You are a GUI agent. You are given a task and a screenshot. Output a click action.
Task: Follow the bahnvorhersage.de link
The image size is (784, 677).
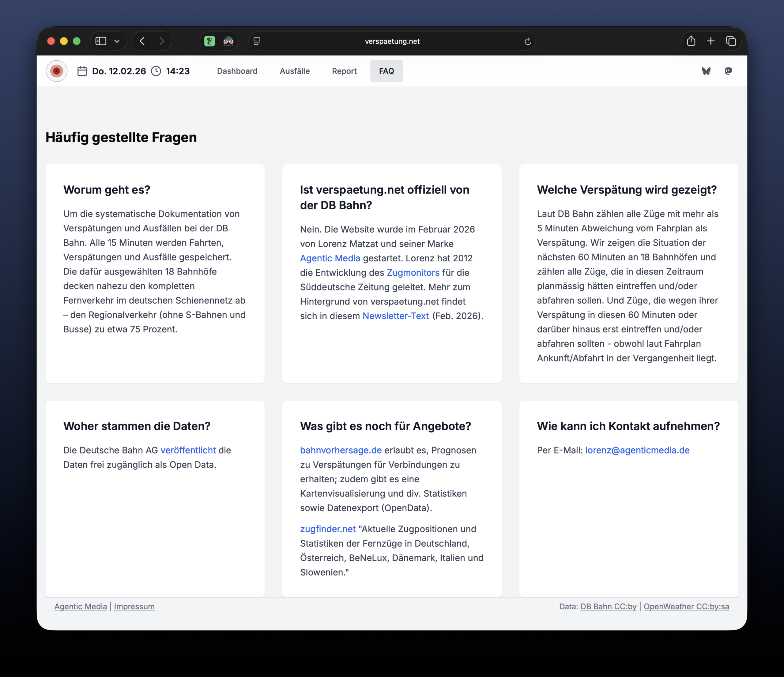click(341, 450)
